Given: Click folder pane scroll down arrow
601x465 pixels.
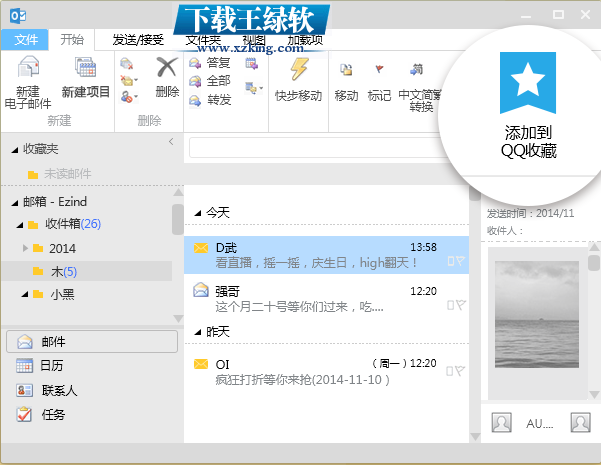Looking at the screenshot, I should point(178,319).
